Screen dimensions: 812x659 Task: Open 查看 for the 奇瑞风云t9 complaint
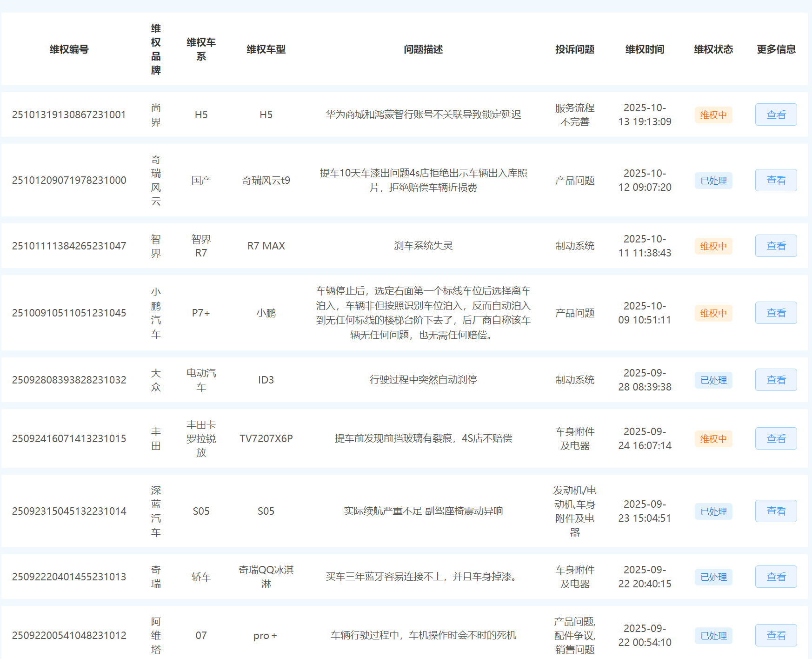click(x=776, y=180)
